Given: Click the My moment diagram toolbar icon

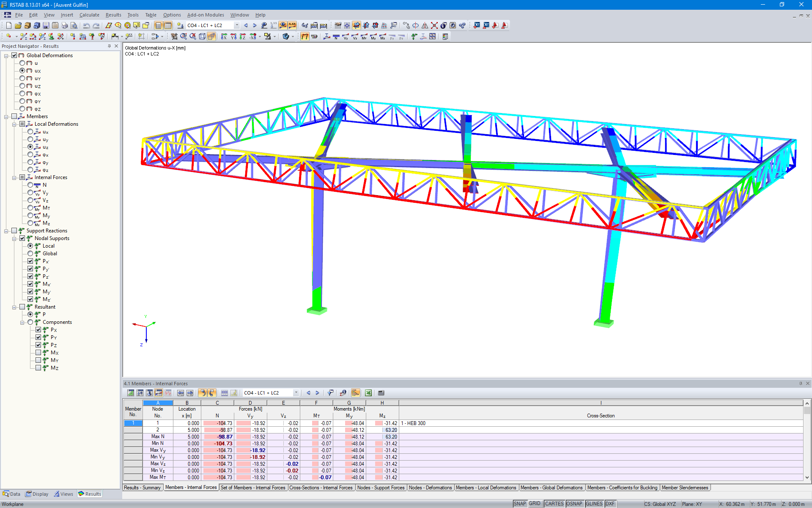Looking at the screenshot, I should tap(373, 37).
